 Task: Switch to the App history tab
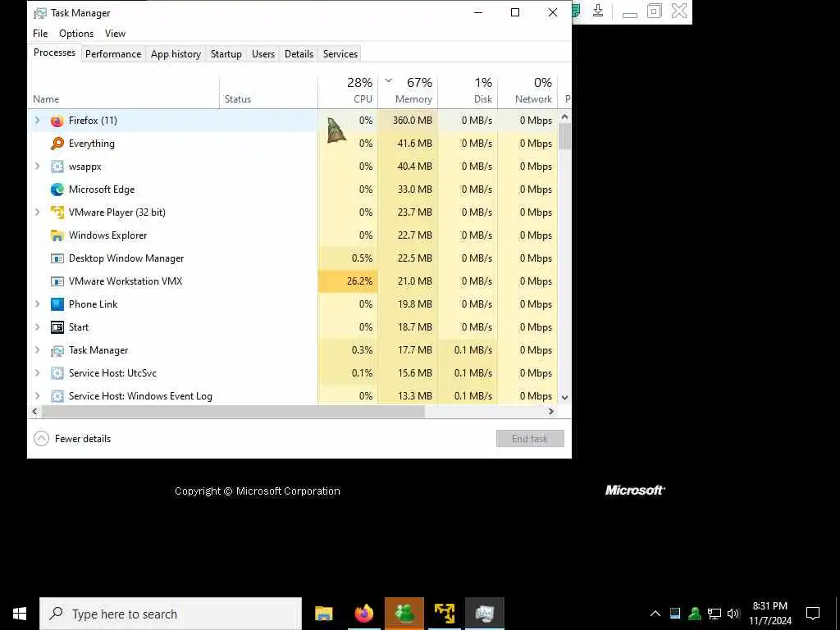click(x=176, y=54)
